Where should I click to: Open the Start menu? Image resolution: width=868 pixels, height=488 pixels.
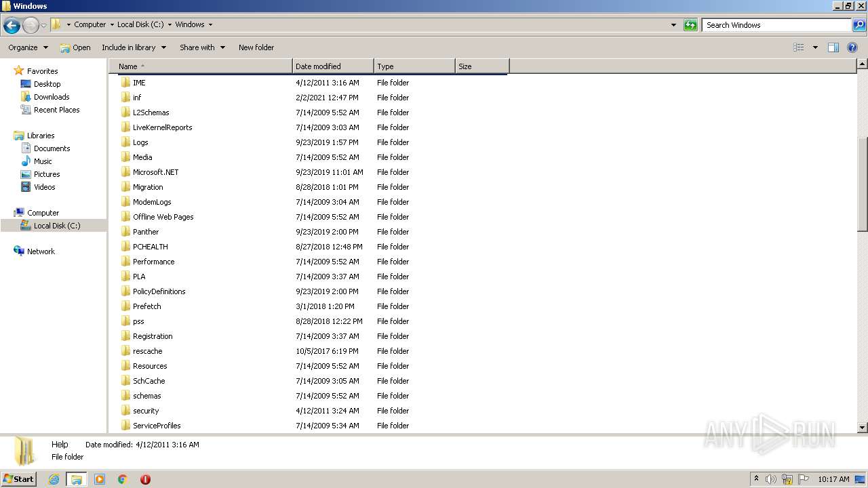tap(18, 479)
